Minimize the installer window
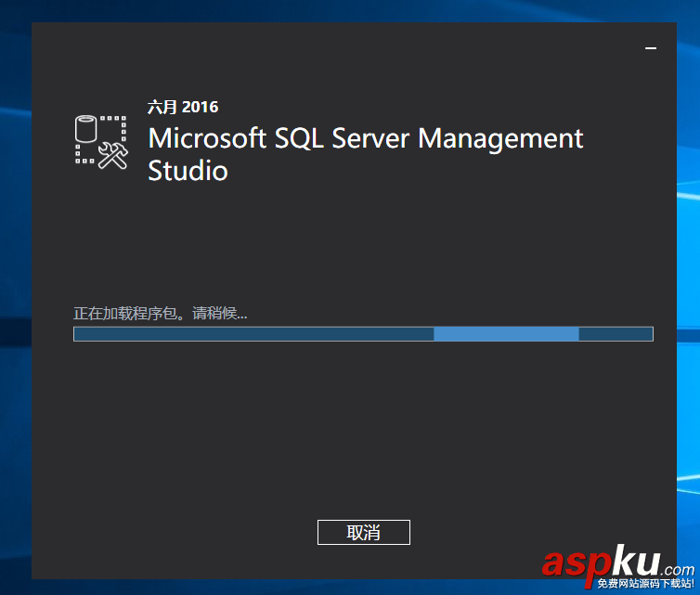The width and height of the screenshot is (700, 595). pyautogui.click(x=651, y=46)
